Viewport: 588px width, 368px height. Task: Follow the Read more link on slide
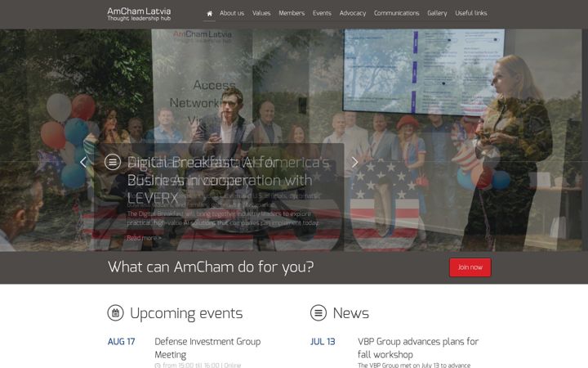[144, 238]
